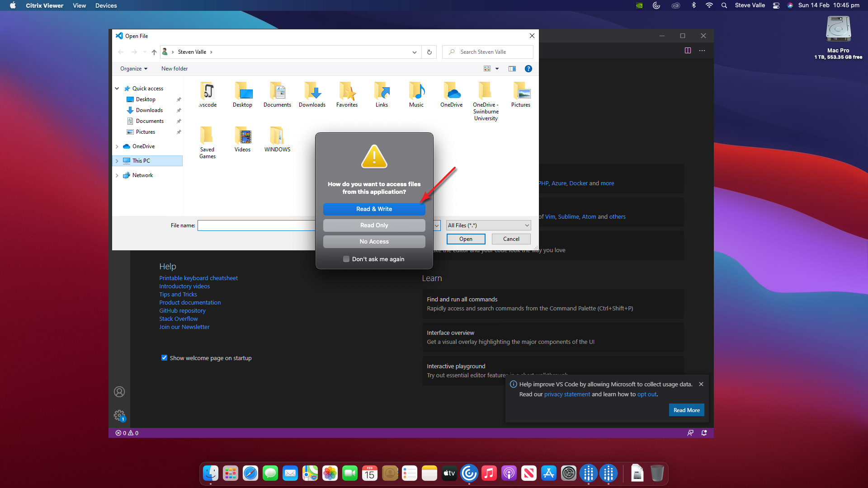The image size is (868, 488).
Task: Open the View menu in menu bar
Action: 79,5
